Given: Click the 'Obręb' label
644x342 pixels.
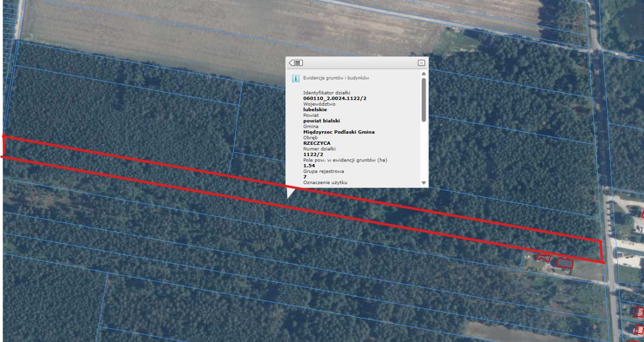Looking at the screenshot, I should pyautogui.click(x=310, y=138).
